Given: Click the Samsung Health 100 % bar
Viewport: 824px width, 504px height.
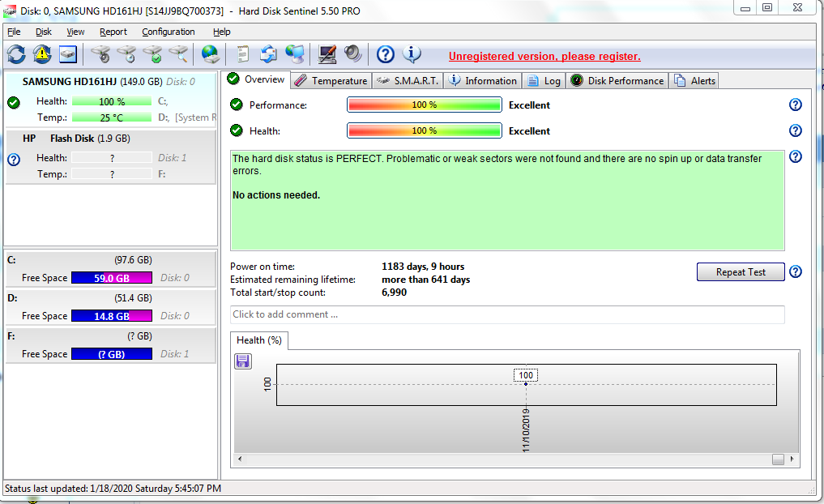Looking at the screenshot, I should pos(112,101).
